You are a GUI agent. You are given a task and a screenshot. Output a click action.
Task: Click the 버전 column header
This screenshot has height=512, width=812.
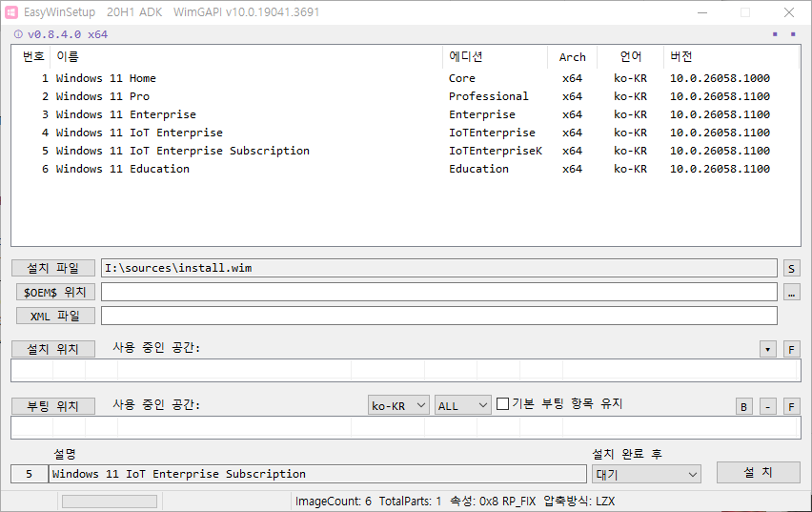click(731, 56)
